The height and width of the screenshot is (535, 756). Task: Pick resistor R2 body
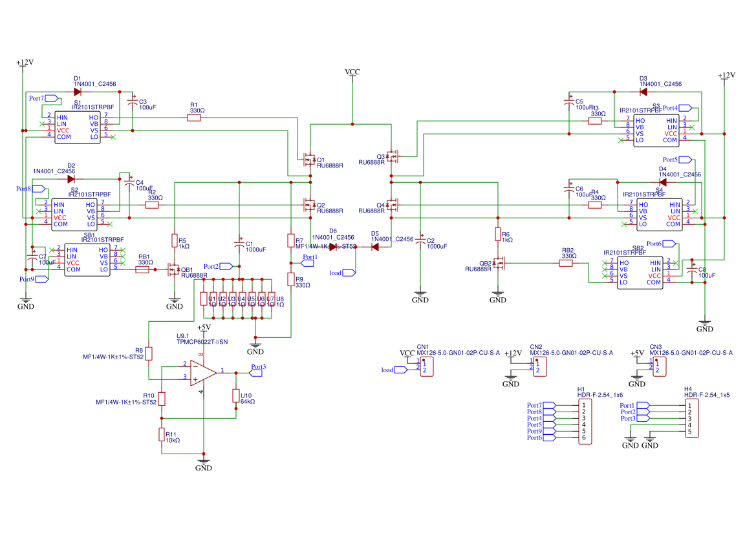(x=152, y=205)
